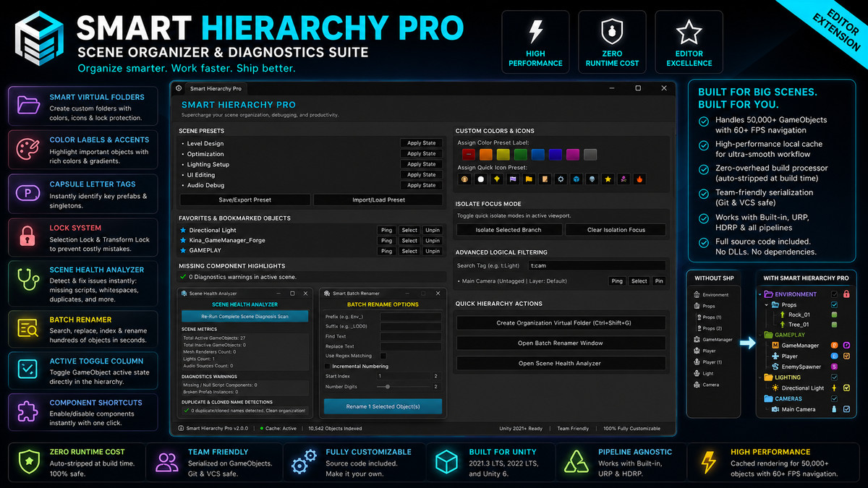Toggle the ENVIRONMENT folder active checkbox
The image size is (868, 488).
(834, 294)
